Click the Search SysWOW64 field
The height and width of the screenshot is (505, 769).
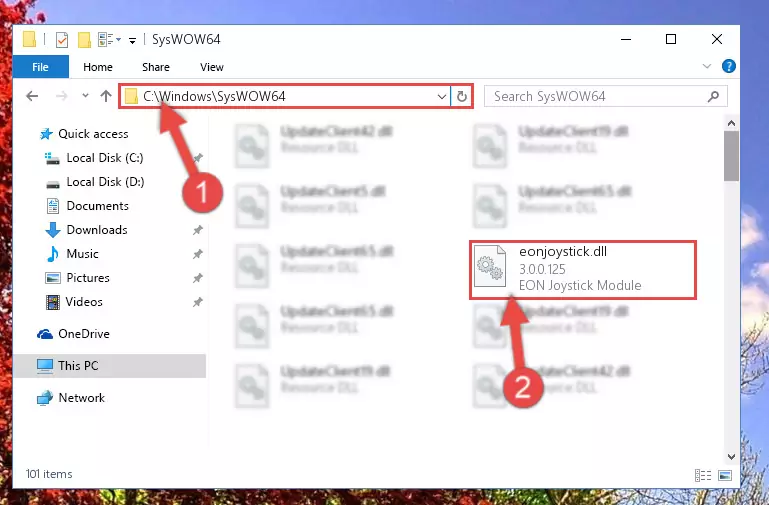coord(606,96)
